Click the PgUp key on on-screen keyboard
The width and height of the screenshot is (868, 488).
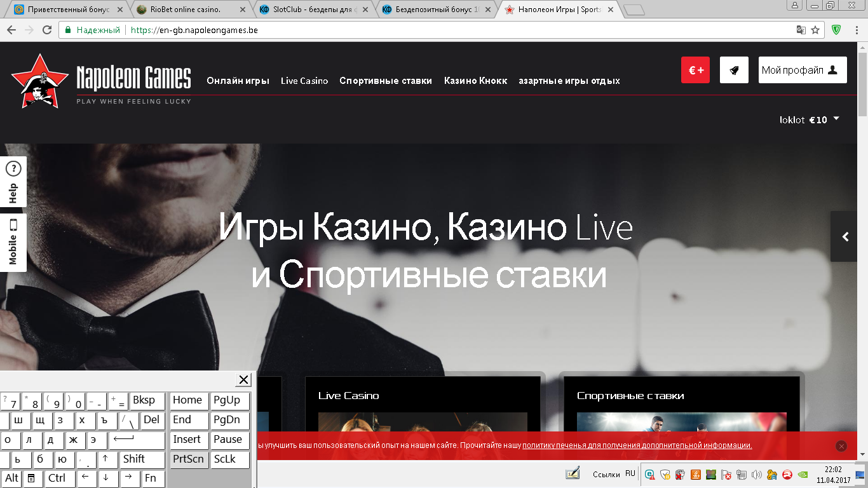click(230, 401)
